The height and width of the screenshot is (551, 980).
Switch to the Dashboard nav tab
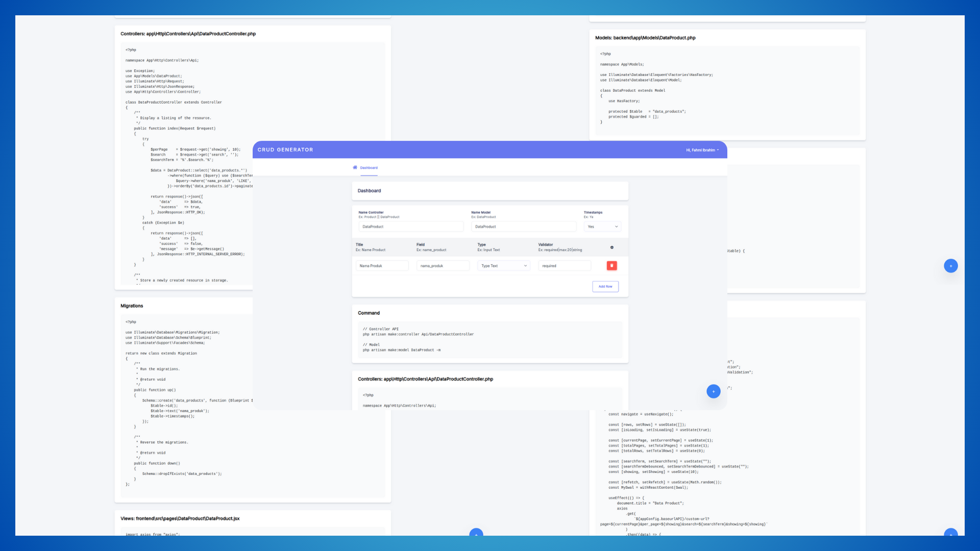click(369, 168)
